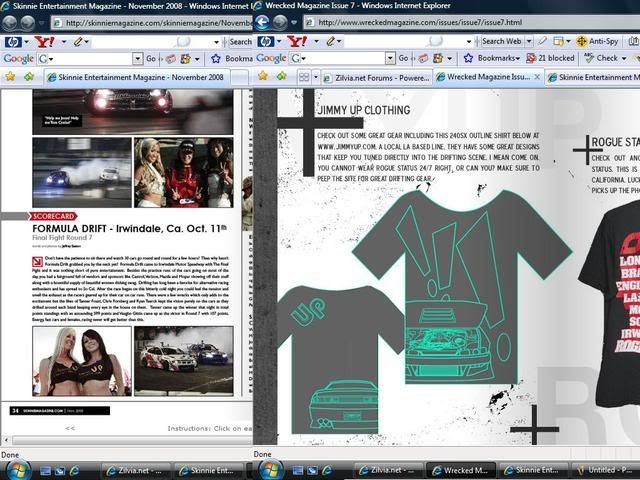Click HP toolbar icon in Skinnie window
This screenshot has height=480, width=640.
(x=13, y=42)
